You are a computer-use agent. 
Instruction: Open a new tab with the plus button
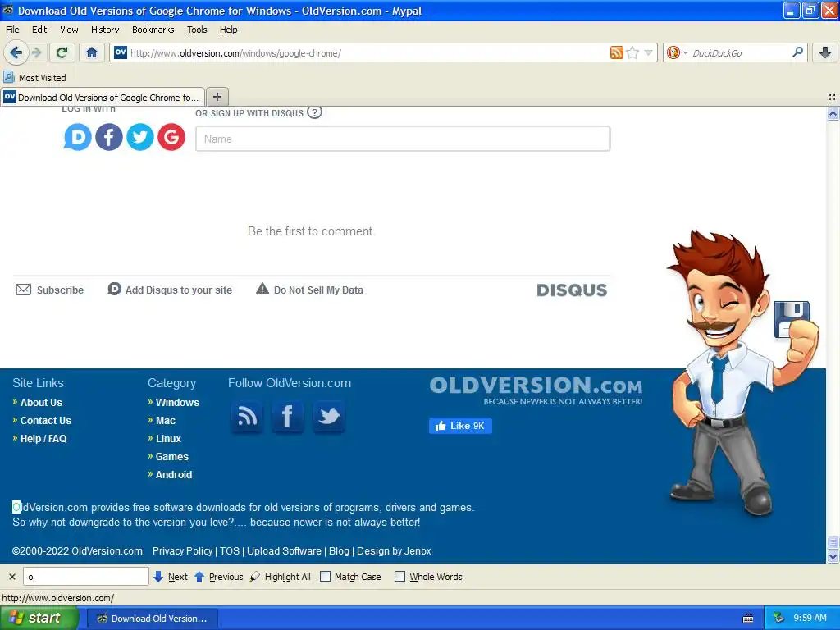[x=217, y=97]
